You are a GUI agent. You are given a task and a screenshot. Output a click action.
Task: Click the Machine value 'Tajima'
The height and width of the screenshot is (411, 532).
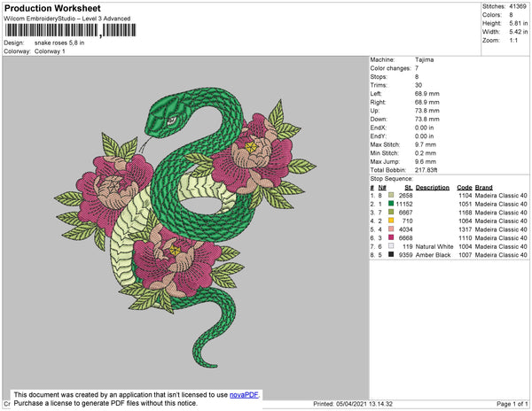point(424,59)
